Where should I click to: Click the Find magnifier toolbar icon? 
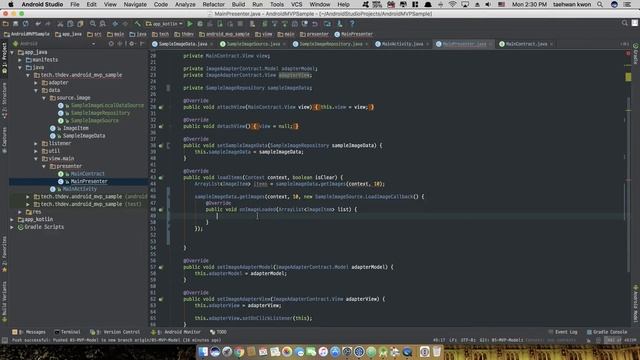[x=93, y=24]
